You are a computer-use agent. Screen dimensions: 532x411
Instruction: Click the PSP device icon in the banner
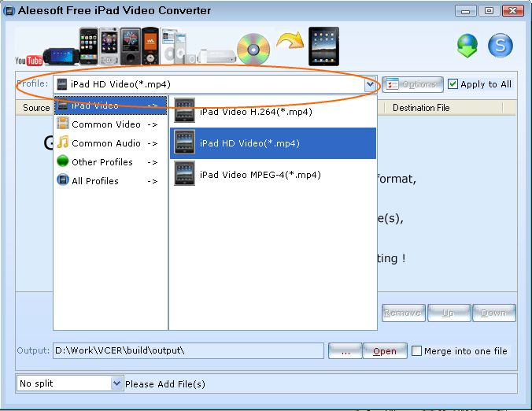click(x=61, y=56)
